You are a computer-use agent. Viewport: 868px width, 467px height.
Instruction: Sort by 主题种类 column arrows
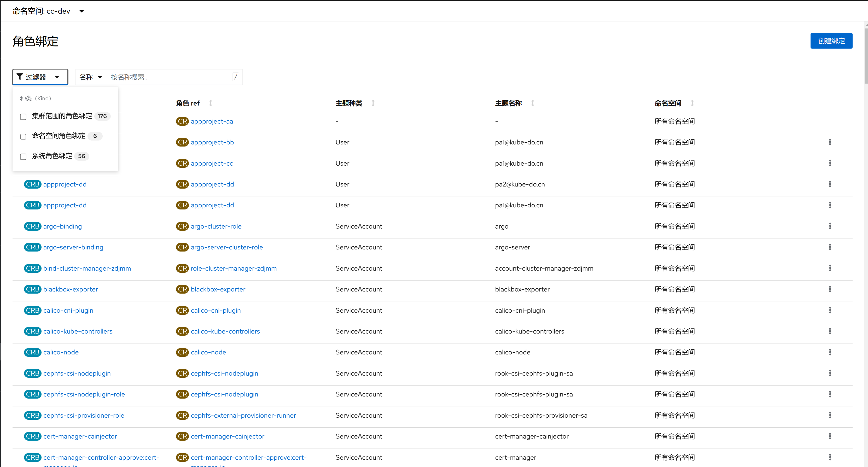[373, 103]
